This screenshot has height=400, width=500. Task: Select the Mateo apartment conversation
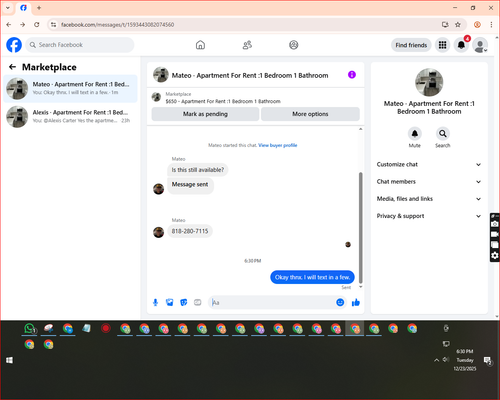tap(70, 88)
